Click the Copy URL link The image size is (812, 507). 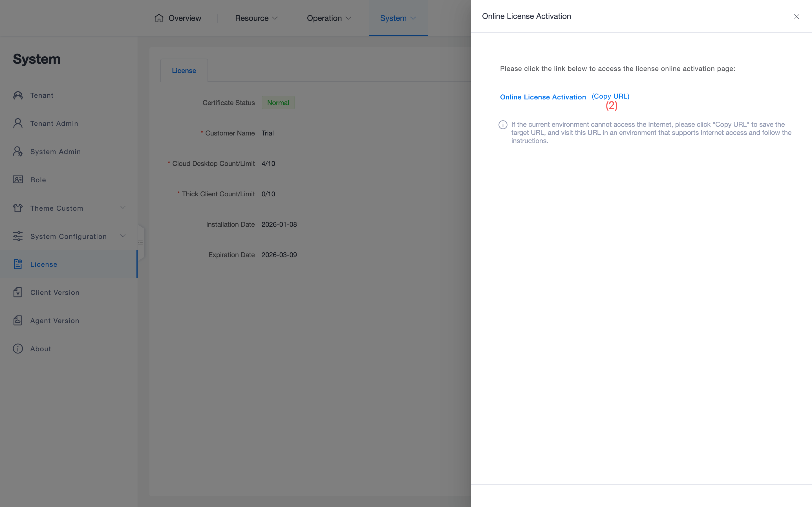point(610,96)
